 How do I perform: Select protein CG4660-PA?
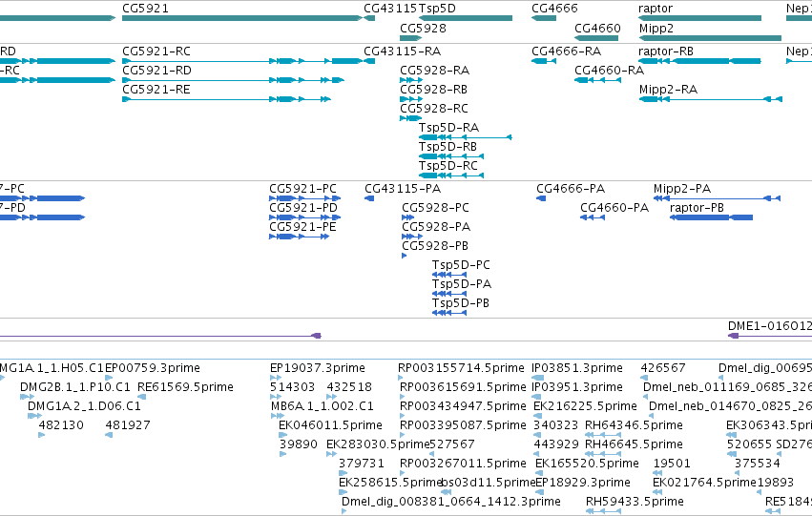593,217
